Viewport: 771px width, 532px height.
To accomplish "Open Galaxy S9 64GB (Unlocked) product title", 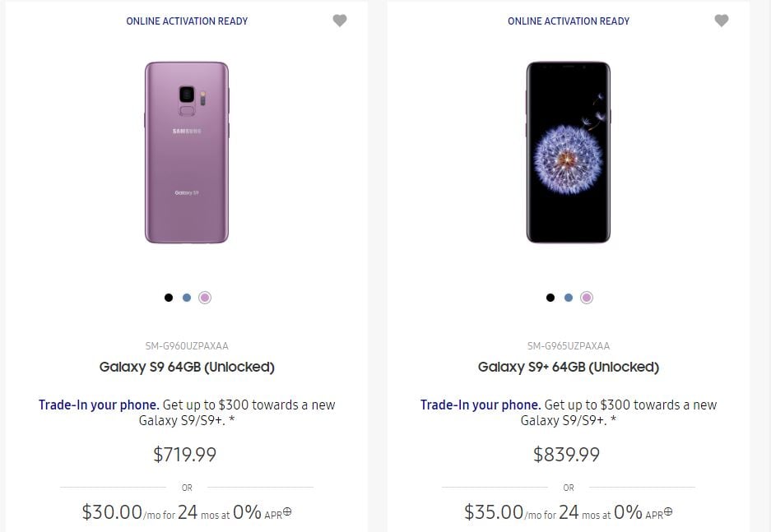I will click(x=187, y=368).
